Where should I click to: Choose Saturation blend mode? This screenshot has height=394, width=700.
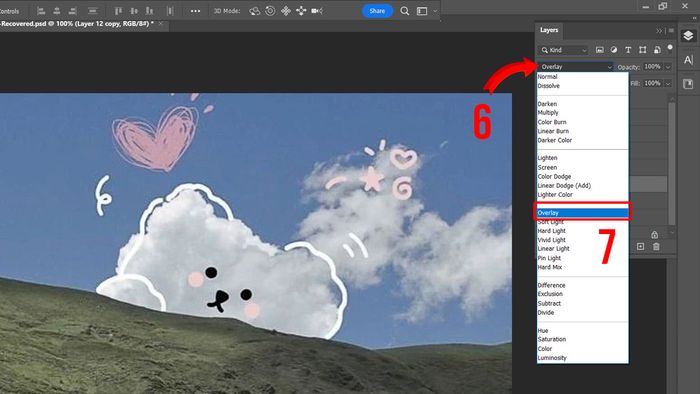coord(583,340)
